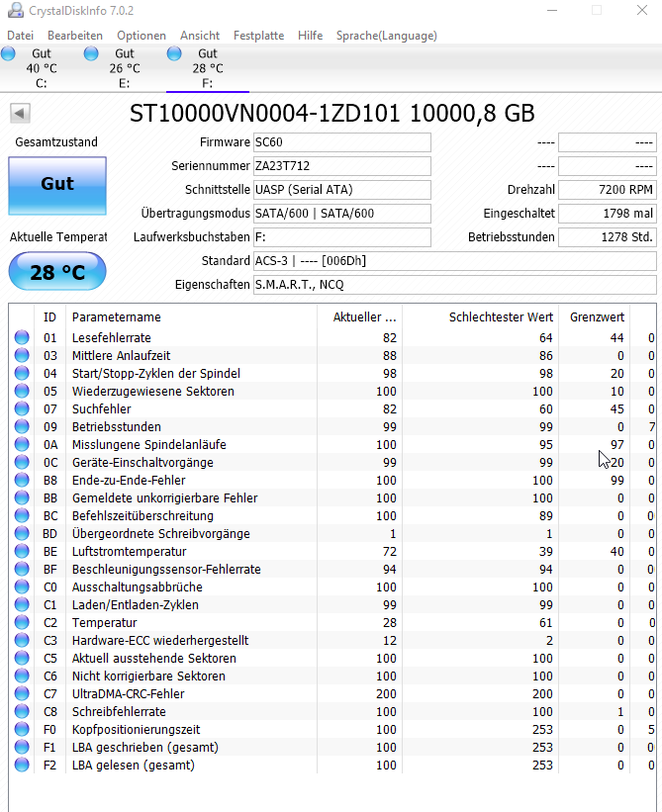662x812 pixels.
Task: Click the CrystalDiskInfo app icon in title bar
Action: click(x=16, y=10)
